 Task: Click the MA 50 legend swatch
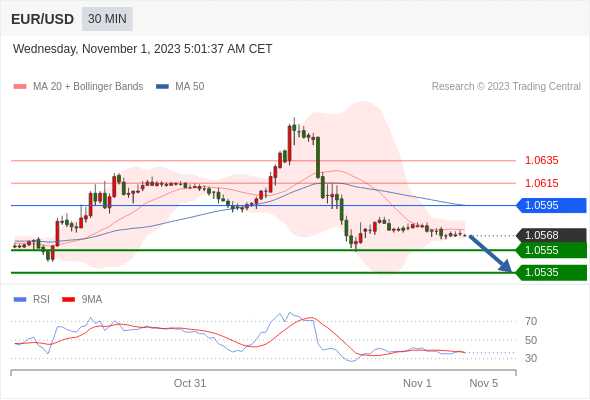162,87
